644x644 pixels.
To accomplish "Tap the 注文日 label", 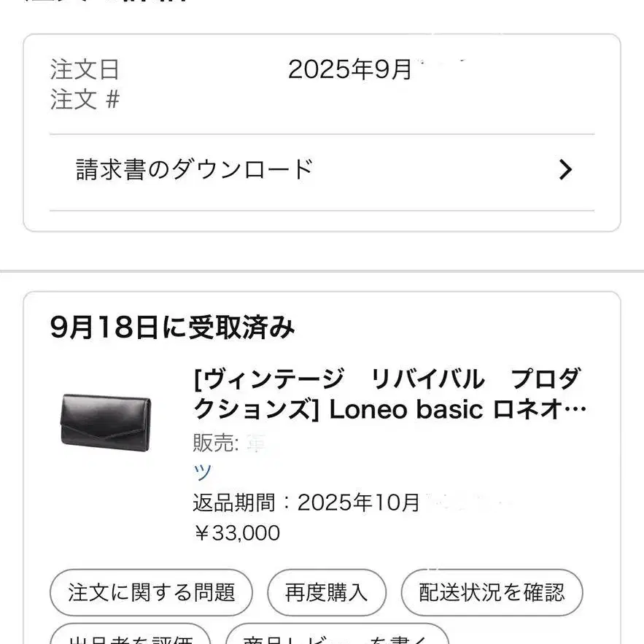I will click(x=85, y=70).
